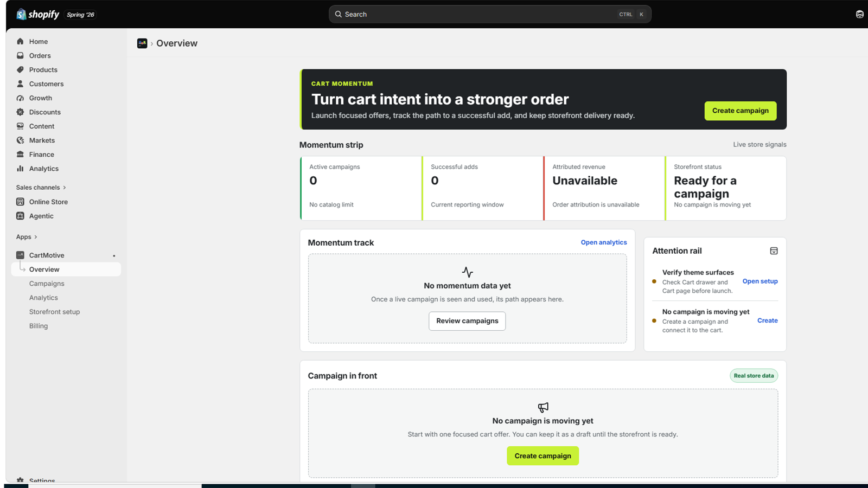The width and height of the screenshot is (868, 488).
Task: Expand the Sales channels section
Action: tap(41, 187)
